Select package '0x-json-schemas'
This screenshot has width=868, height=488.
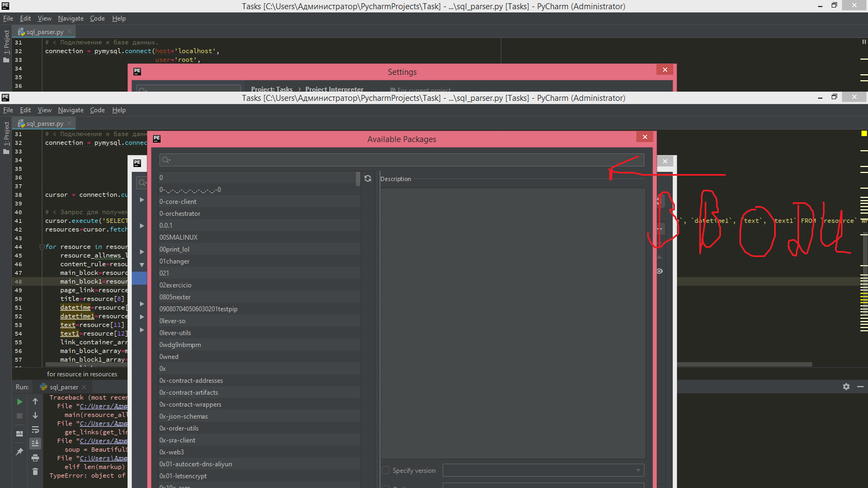(259, 416)
